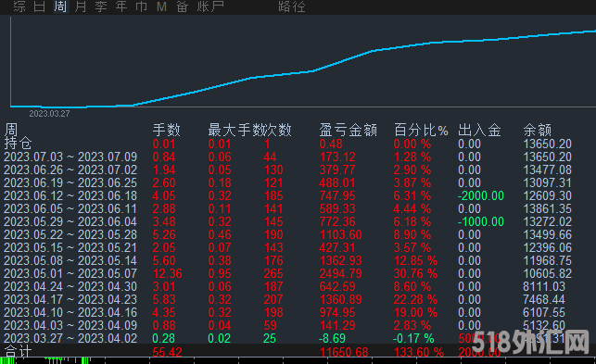Click the 1103.60 profit amount

pyautogui.click(x=340, y=234)
